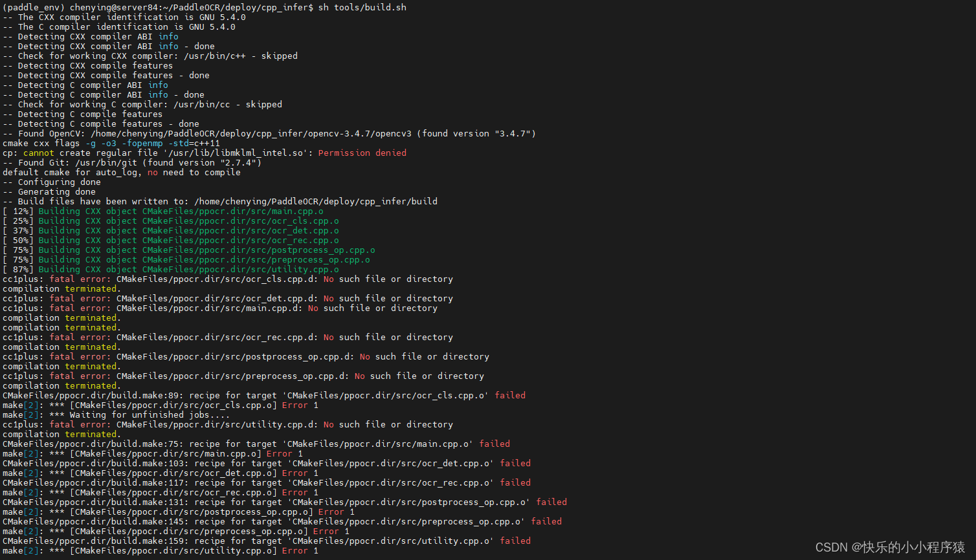Click cc1plus fatal error for main.cpp.d
Viewport: 976px width, 560px height.
click(220, 308)
